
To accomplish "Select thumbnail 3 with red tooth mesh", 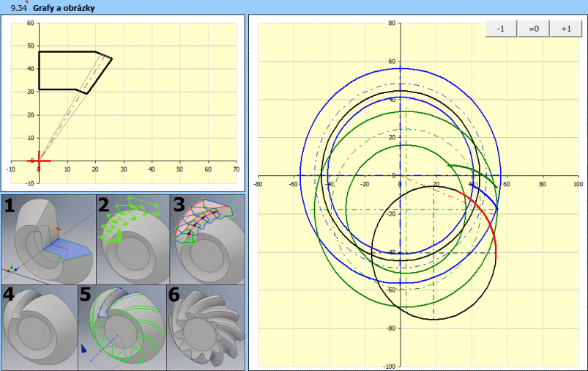I will click(x=206, y=238).
